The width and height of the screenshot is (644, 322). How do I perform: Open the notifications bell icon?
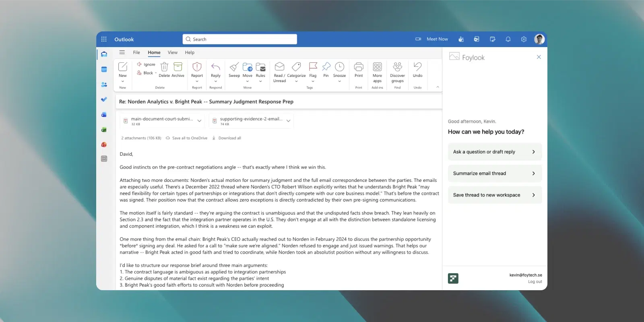point(508,39)
